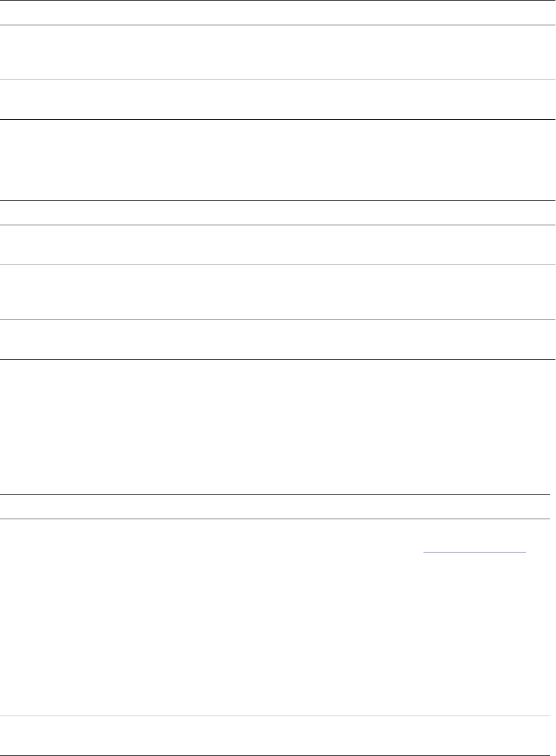Click blank area between first and second tables
This screenshot has width=556, height=756.
coord(278,160)
